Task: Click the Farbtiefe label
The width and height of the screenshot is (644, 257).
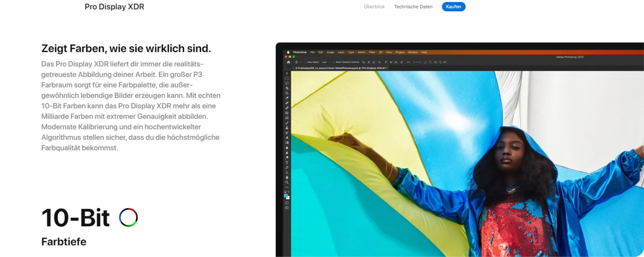Action: (64, 242)
